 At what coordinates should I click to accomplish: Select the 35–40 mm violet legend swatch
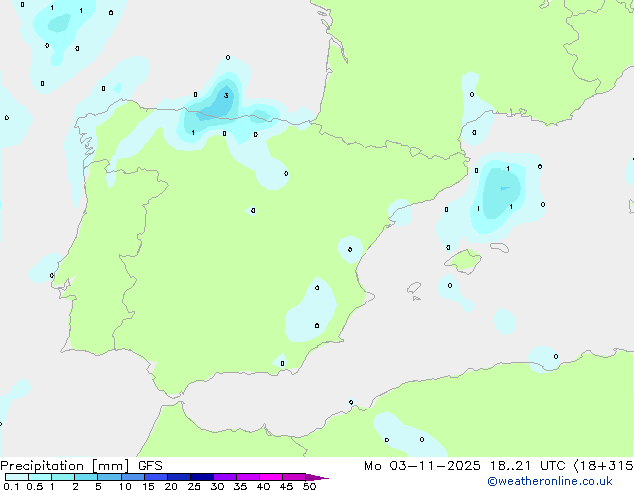pos(248,477)
